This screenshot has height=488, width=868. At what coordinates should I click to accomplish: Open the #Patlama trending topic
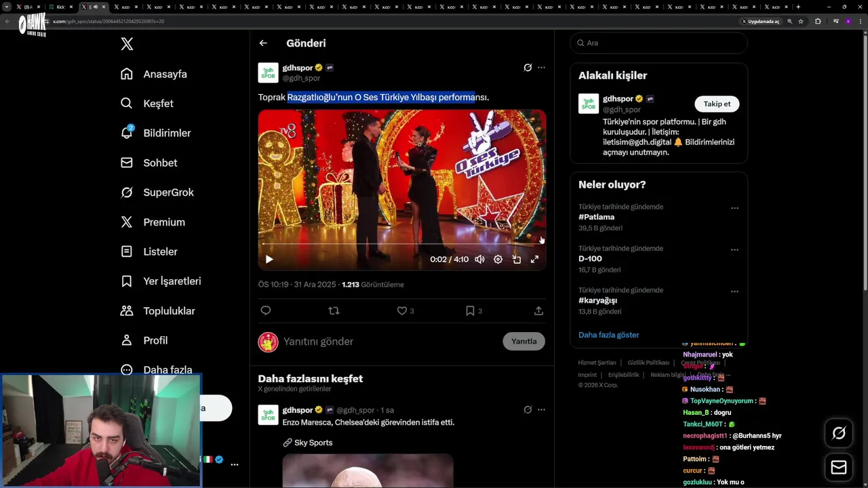pos(596,218)
